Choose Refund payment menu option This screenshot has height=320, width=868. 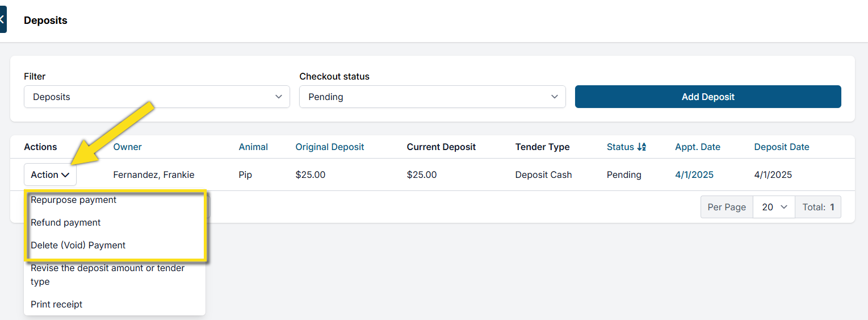coord(66,223)
